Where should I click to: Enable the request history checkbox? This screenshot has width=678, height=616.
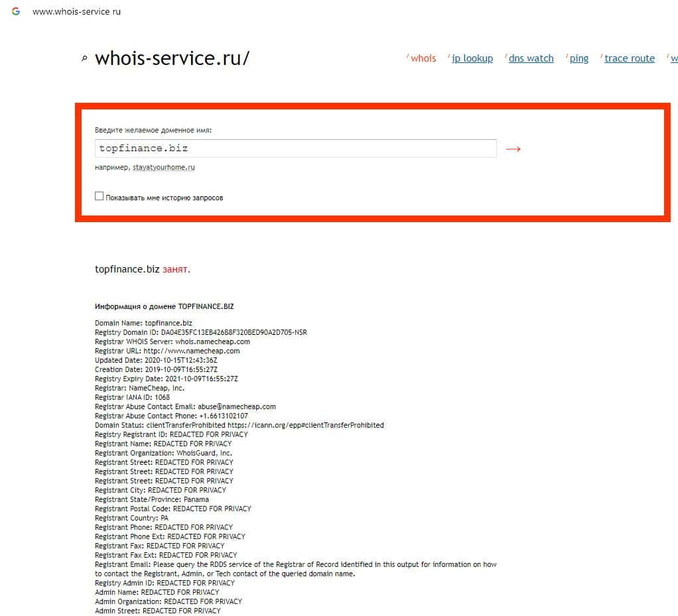coord(99,196)
